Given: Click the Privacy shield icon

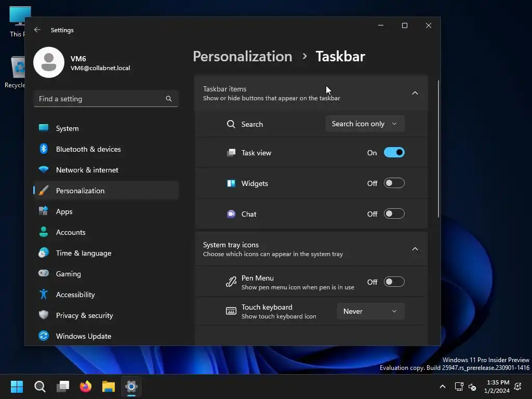Looking at the screenshot, I should (x=44, y=315).
